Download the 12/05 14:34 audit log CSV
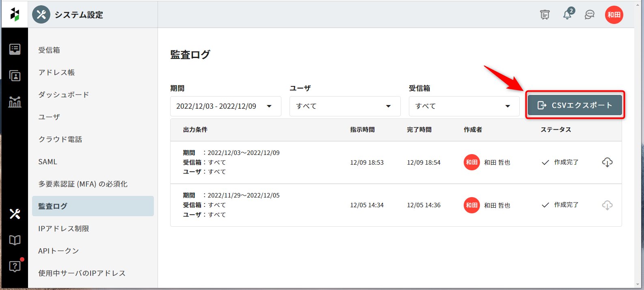Image resolution: width=644 pixels, height=290 pixels. pos(607,205)
